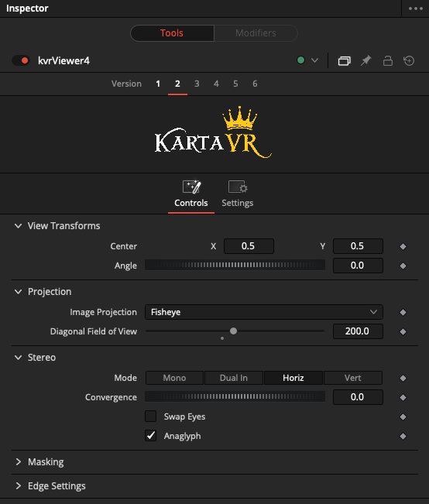Screen dimensions: 429x504
Task: Set stereo Mode to Mono
Action: coord(175,378)
